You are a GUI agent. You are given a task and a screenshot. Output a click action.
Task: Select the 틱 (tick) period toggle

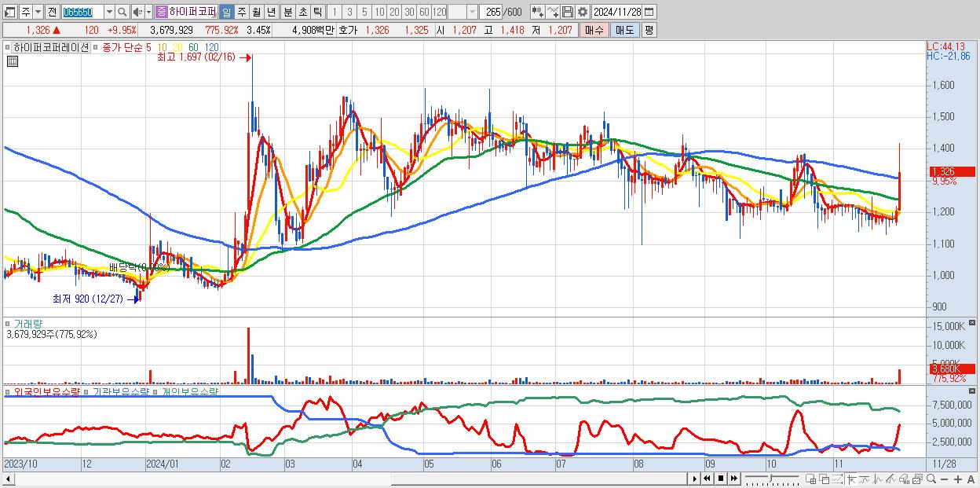[317, 12]
